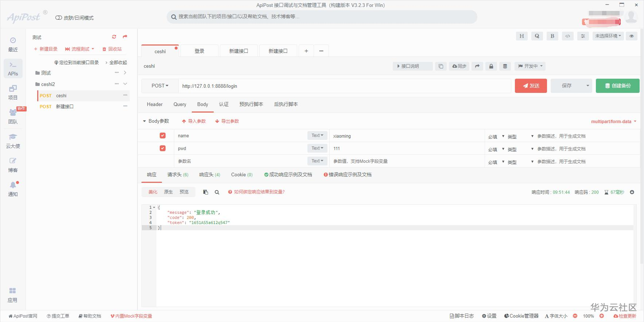Copy the response with the copy icon
This screenshot has height=322, width=644.
206,192
